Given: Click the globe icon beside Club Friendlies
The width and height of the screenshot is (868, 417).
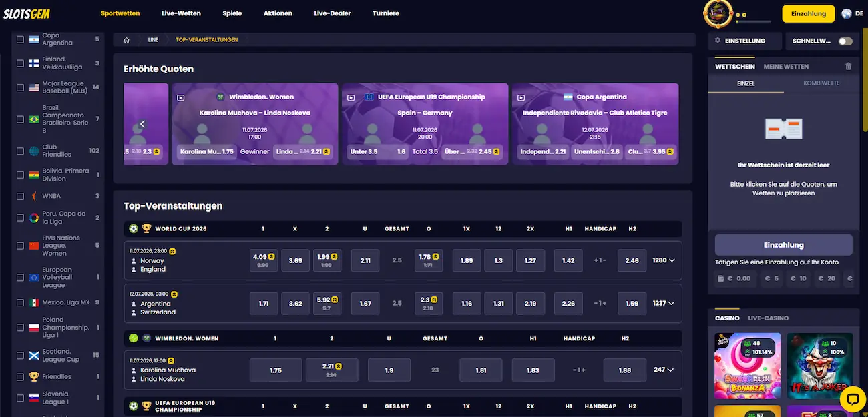Looking at the screenshot, I should [34, 151].
